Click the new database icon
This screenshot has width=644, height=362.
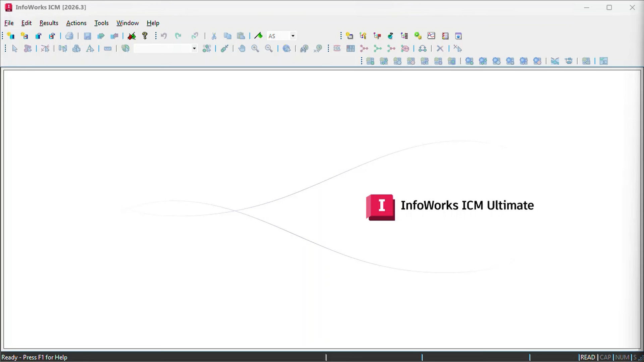click(x=11, y=36)
